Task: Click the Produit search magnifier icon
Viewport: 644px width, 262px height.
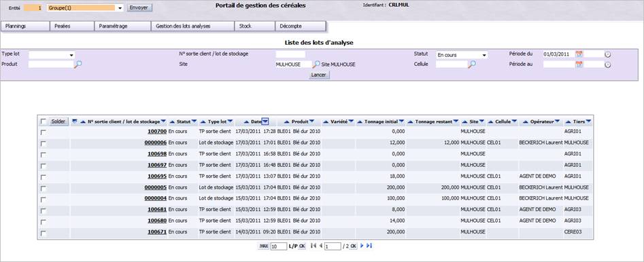Action: coord(78,64)
